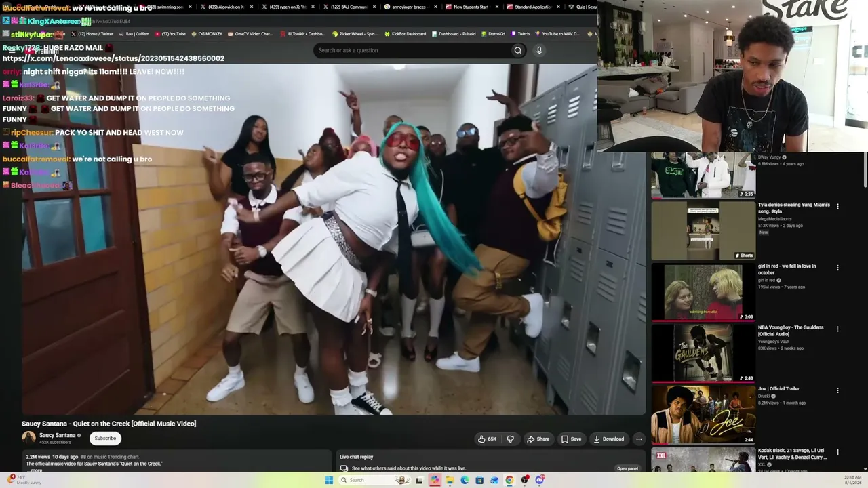The width and height of the screenshot is (868, 488).
Task: Click the live chat replay icon
Action: point(344,468)
